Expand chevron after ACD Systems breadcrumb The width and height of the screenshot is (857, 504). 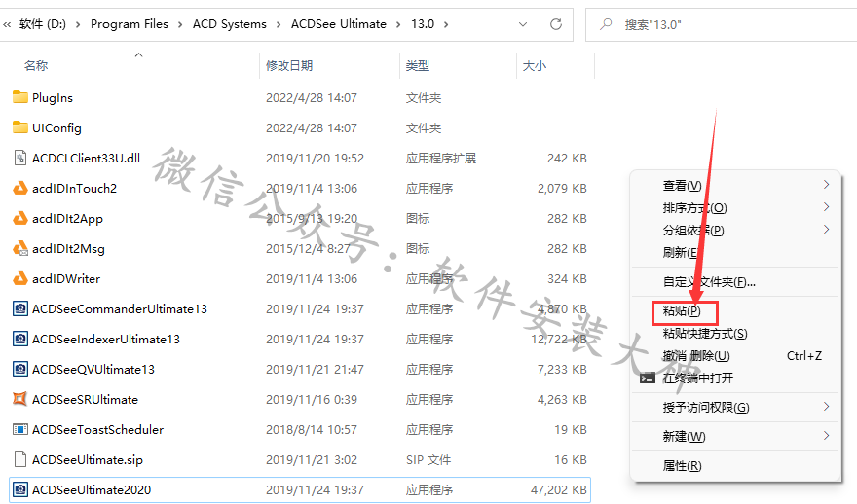[x=279, y=24]
